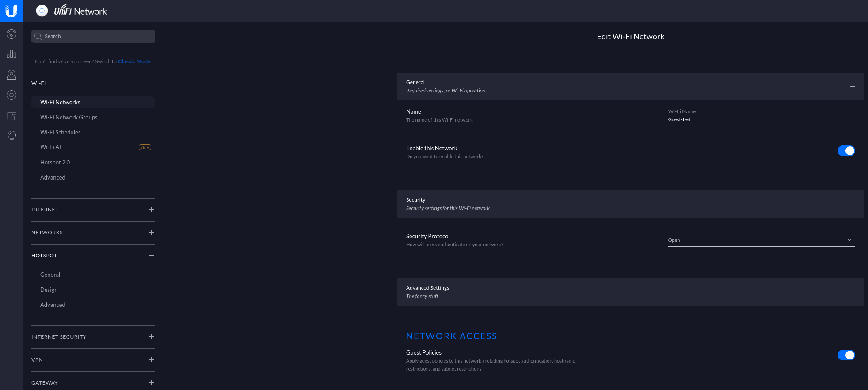This screenshot has width=868, height=390.
Task: Expand the Internet section in sidebar
Action: tap(151, 210)
